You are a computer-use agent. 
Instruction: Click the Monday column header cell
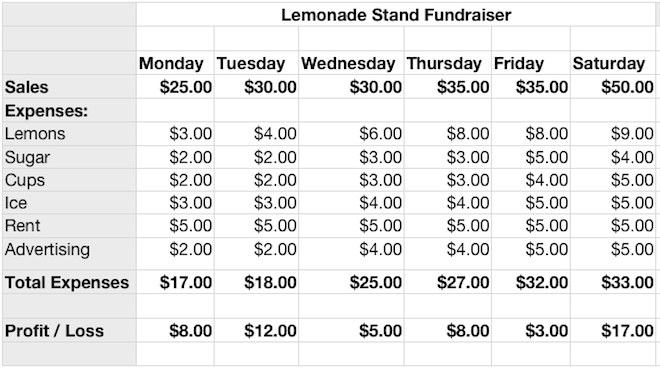(175, 63)
